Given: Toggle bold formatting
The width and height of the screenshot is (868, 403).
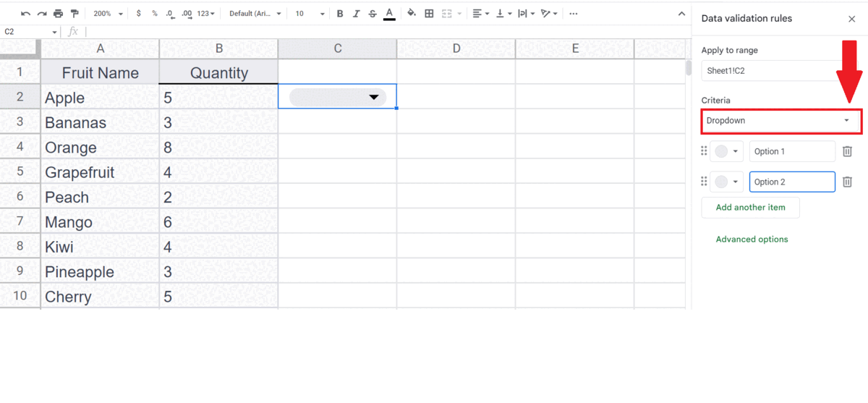Looking at the screenshot, I should 340,14.
